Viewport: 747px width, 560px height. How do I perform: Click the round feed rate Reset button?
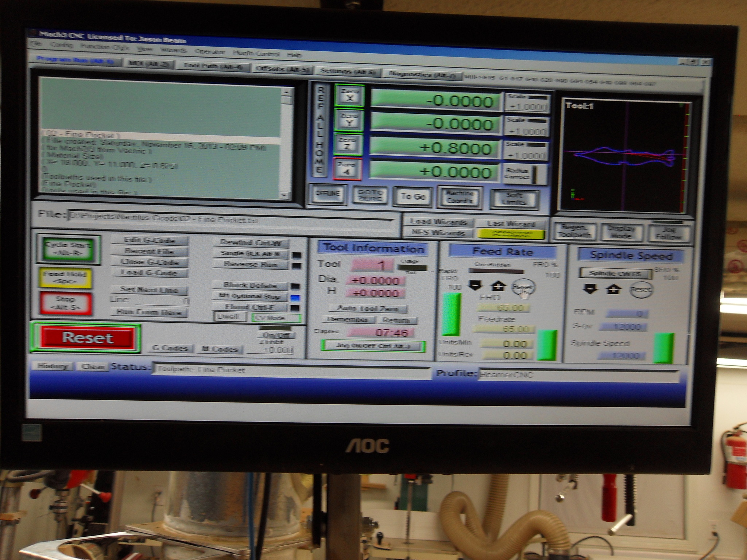pos(522,288)
